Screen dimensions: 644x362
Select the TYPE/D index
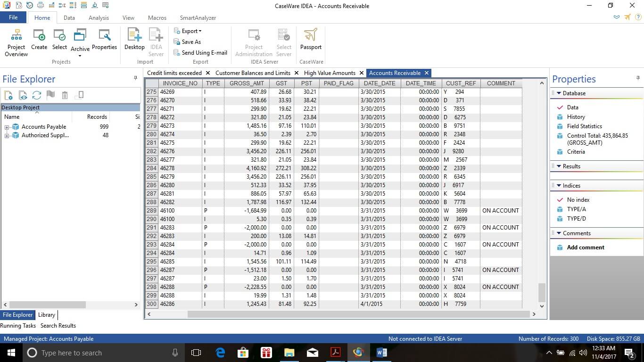tap(576, 219)
